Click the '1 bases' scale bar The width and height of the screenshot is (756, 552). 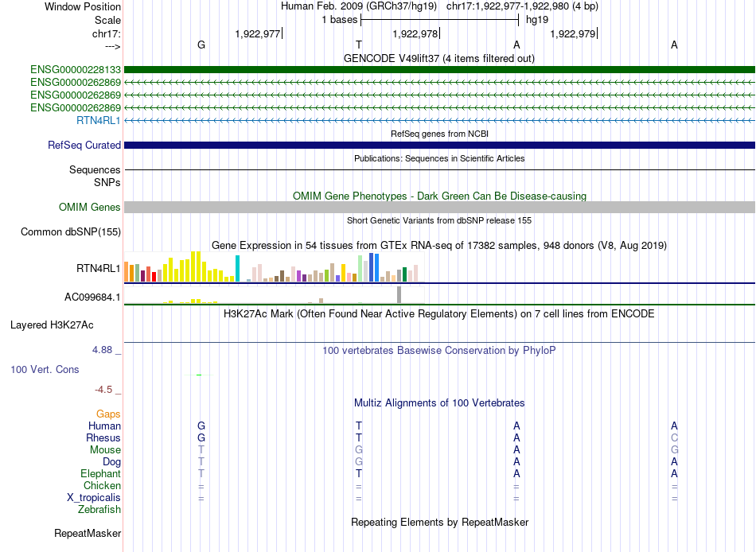439,20
